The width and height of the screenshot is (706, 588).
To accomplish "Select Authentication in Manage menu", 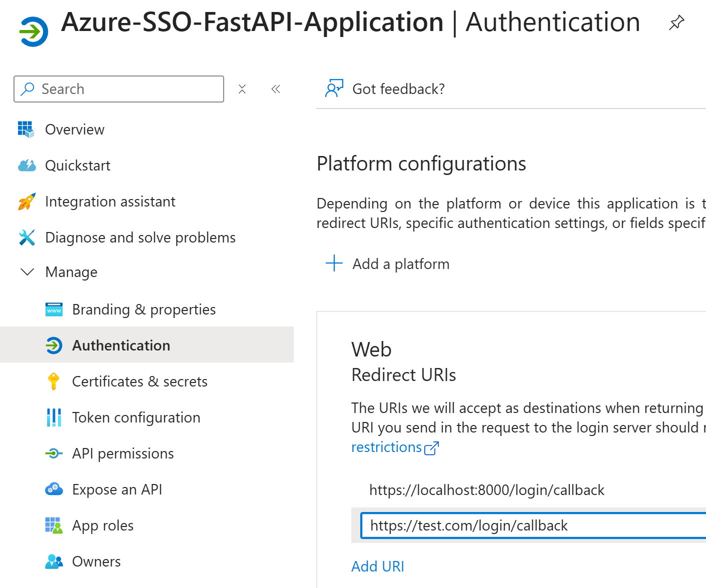I will coord(121,345).
